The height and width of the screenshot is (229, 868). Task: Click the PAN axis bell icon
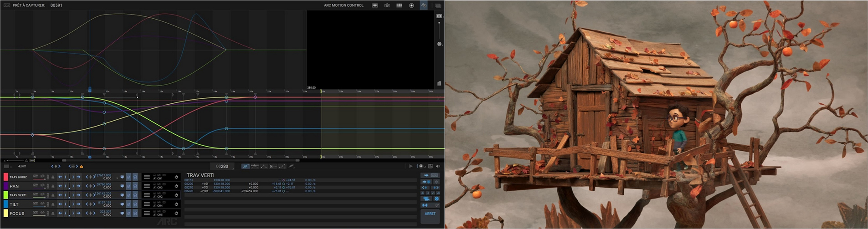point(53,186)
